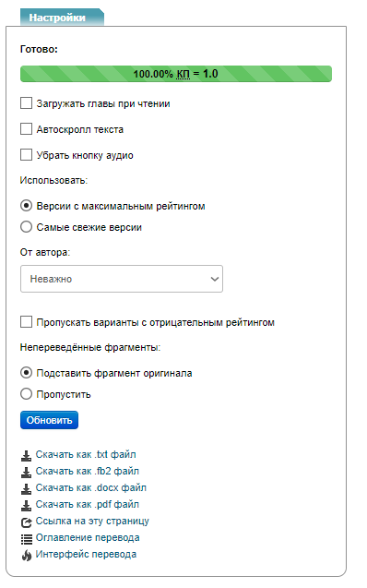Enable "Загружать главы при чтении" checkbox
The image size is (367, 588).
pos(26,103)
